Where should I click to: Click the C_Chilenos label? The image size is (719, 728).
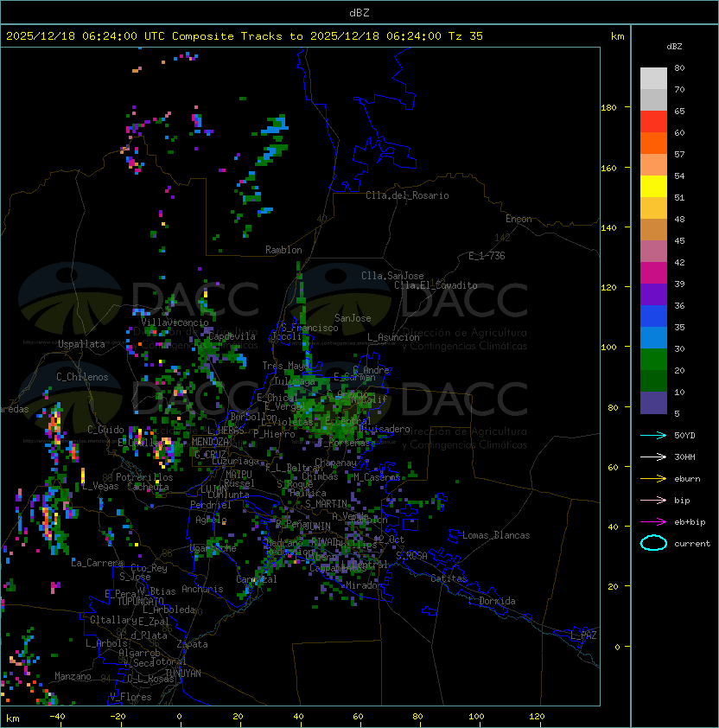[x=82, y=377]
